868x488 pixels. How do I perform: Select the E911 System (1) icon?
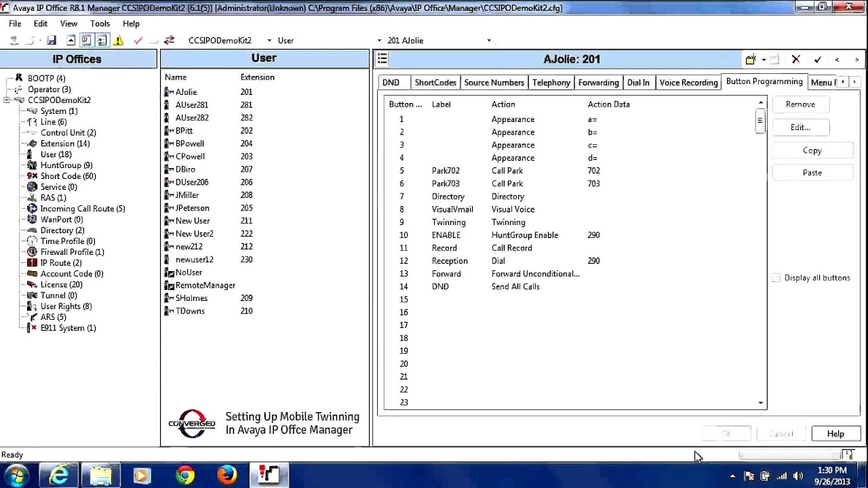[x=32, y=328]
